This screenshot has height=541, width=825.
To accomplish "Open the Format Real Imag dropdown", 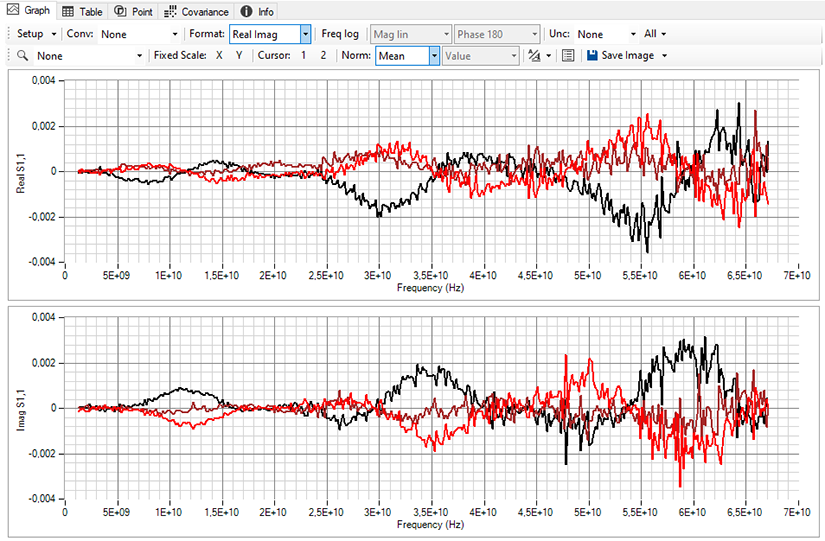I will (305, 34).
